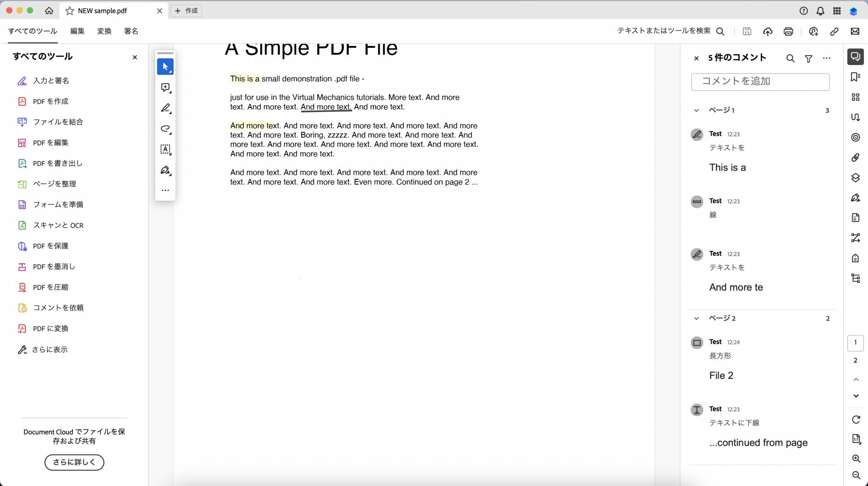
Task: Open the 編集 menu tab
Action: pyautogui.click(x=77, y=31)
